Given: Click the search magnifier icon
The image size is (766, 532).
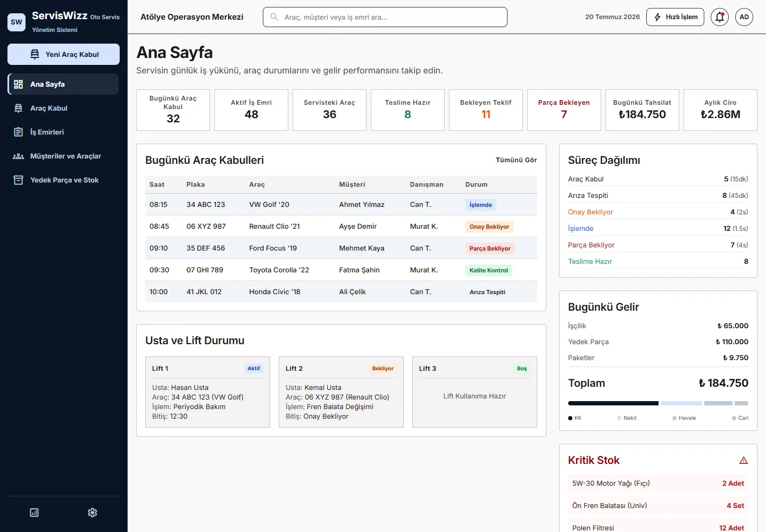Looking at the screenshot, I should tap(274, 17).
